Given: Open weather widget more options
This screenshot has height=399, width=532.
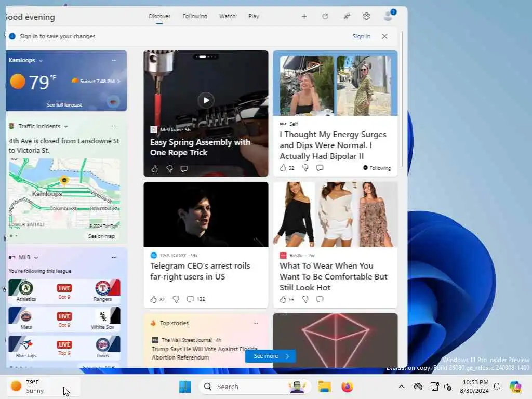Looking at the screenshot, I should (x=114, y=60).
